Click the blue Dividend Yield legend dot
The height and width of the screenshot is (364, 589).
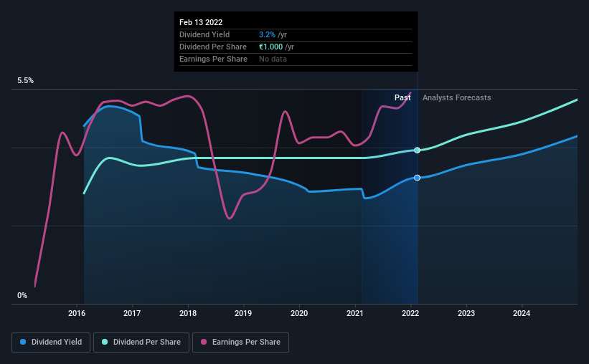(x=23, y=342)
